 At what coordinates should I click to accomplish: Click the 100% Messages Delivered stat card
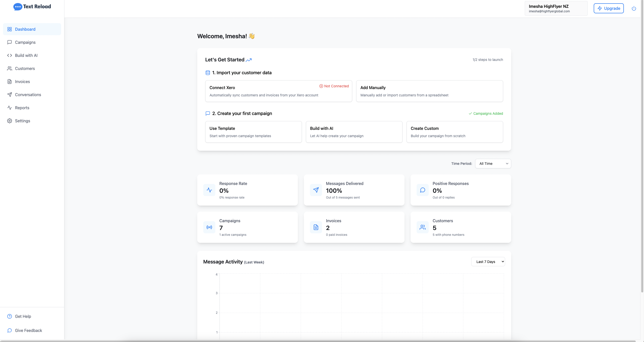coord(354,190)
